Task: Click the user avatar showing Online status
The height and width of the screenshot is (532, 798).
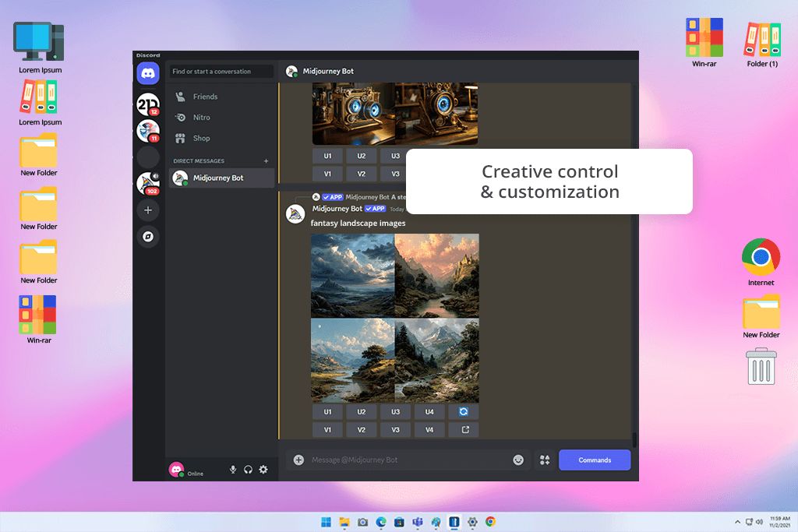Action: [x=177, y=470]
